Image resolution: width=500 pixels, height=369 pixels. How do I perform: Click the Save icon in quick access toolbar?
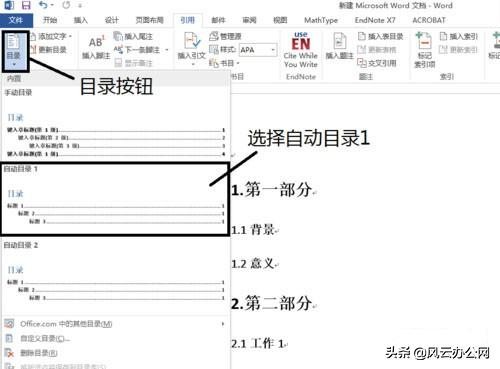(x=25, y=5)
